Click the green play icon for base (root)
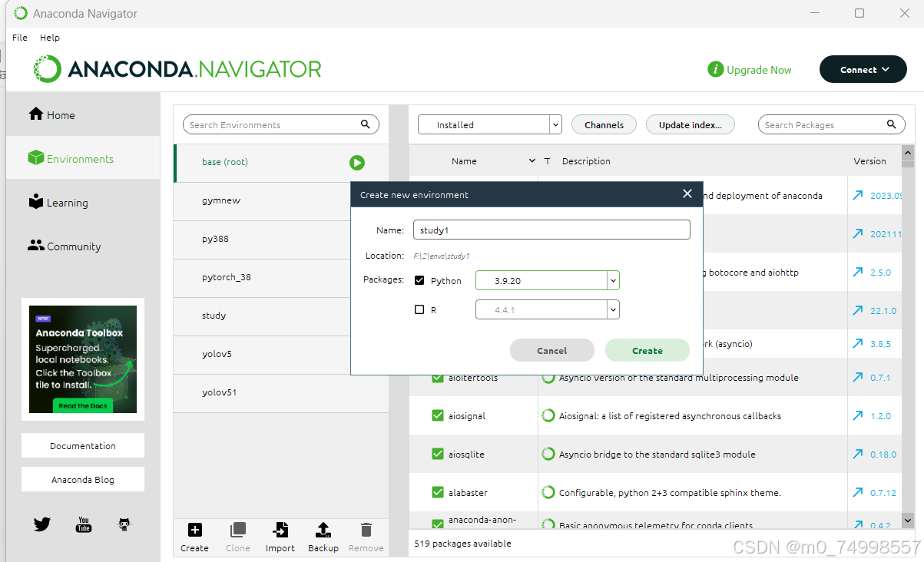This screenshot has height=562, width=924. tap(356, 162)
